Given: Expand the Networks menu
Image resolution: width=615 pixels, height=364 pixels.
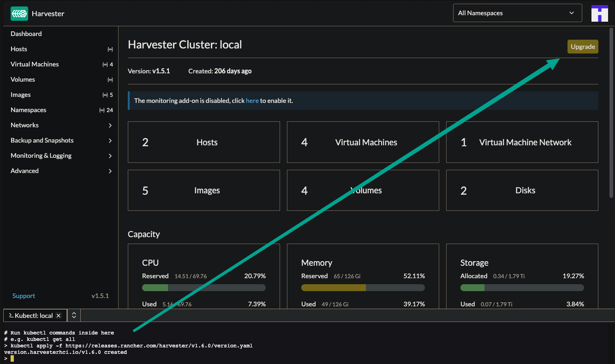Looking at the screenshot, I should tap(110, 125).
